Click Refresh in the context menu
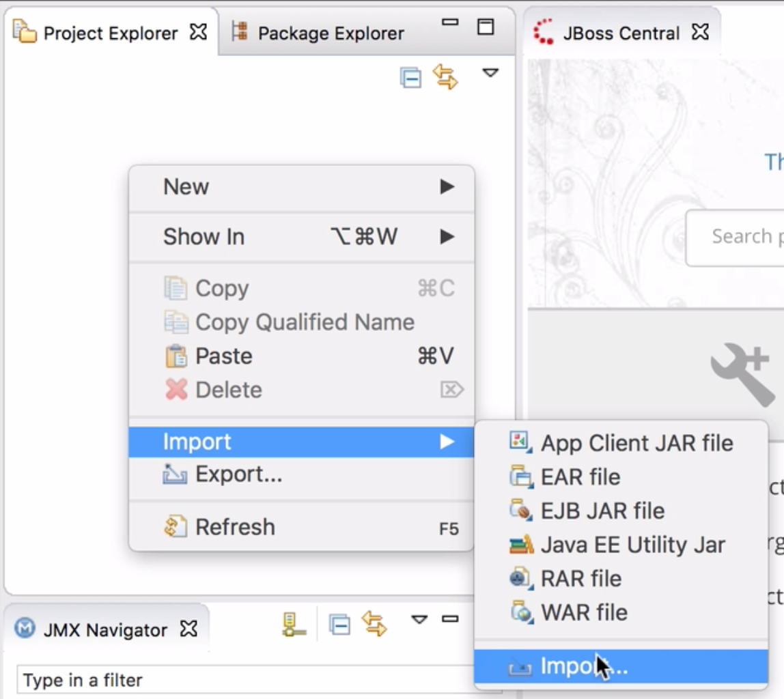 click(234, 527)
